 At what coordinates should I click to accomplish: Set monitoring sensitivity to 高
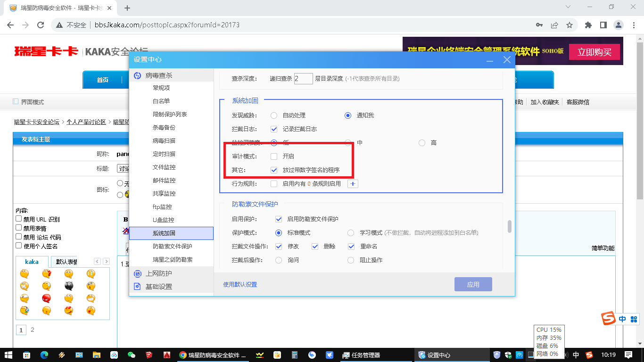[422, 143]
